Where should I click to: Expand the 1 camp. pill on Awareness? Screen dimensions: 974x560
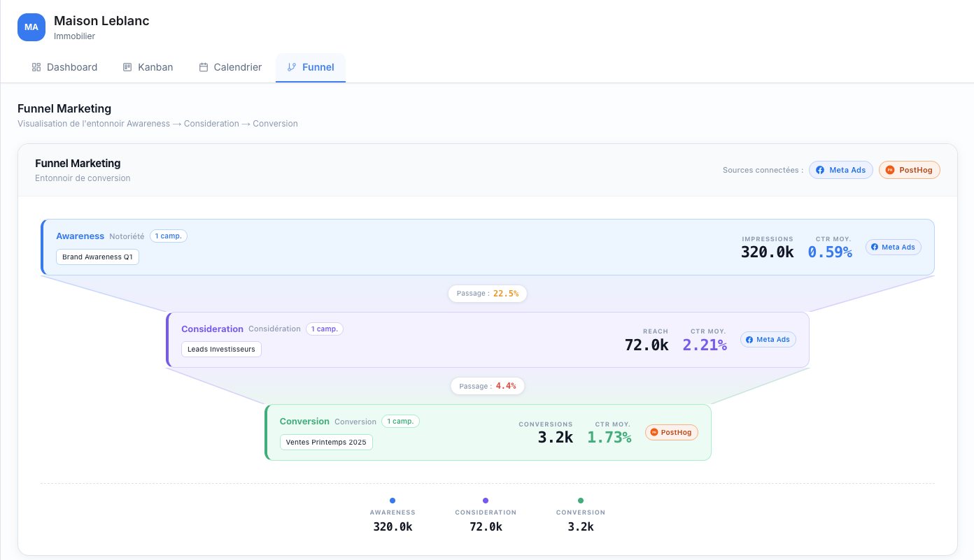169,236
